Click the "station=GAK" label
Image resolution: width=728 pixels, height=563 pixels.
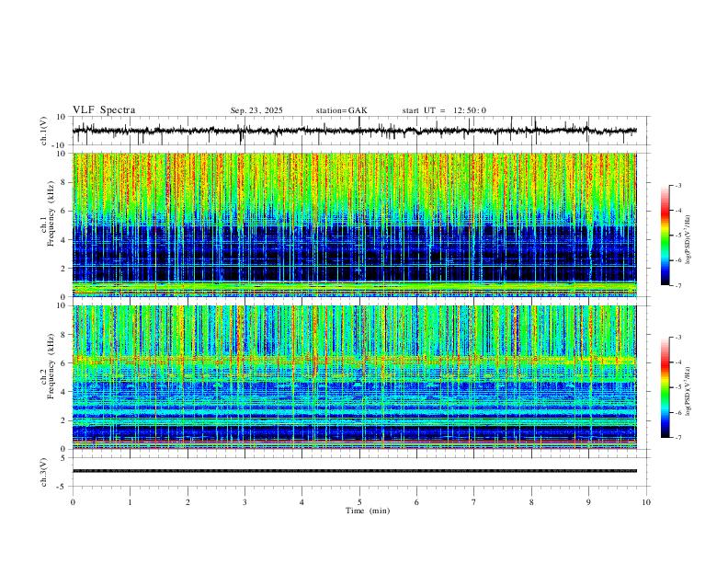pos(341,110)
